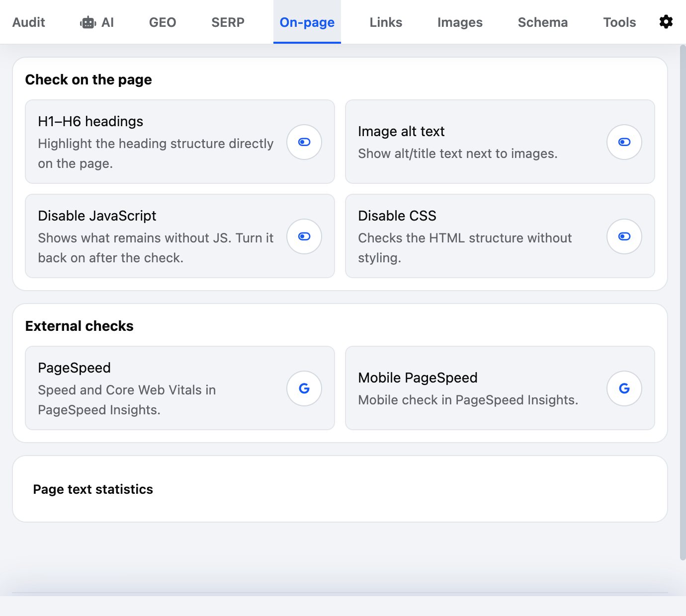The width and height of the screenshot is (686, 616).
Task: Switch to the GEO tab
Action: [163, 22]
